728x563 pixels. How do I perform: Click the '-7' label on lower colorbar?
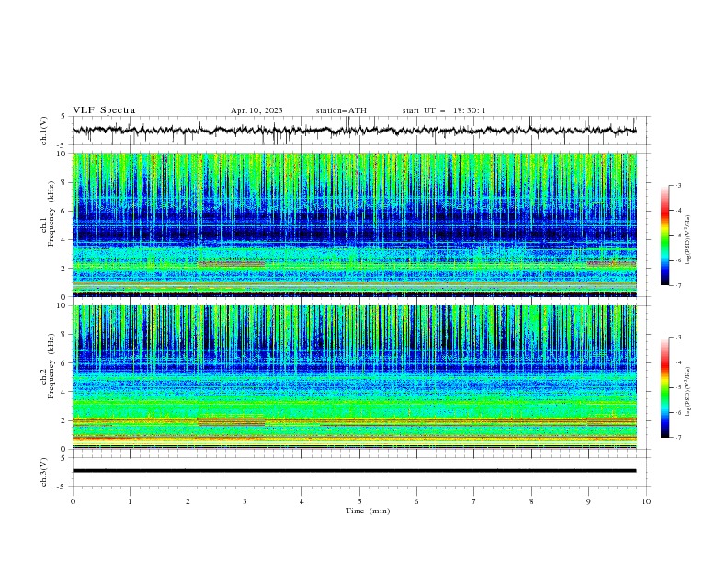pos(678,437)
